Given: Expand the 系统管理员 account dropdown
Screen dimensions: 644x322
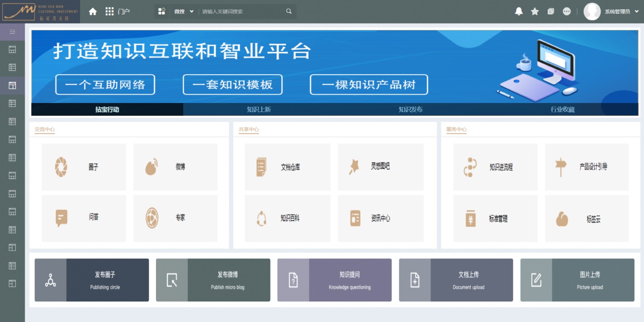Looking at the screenshot, I should click(x=621, y=11).
